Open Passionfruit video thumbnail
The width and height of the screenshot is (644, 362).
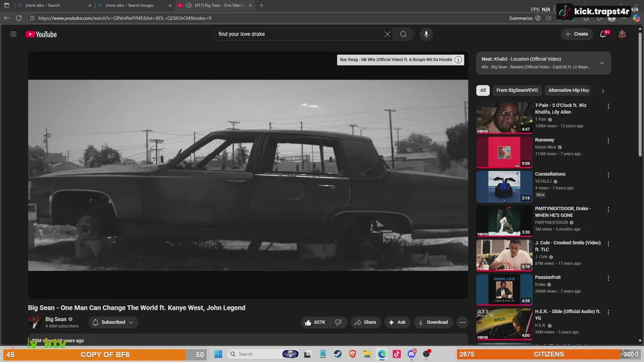click(504, 289)
